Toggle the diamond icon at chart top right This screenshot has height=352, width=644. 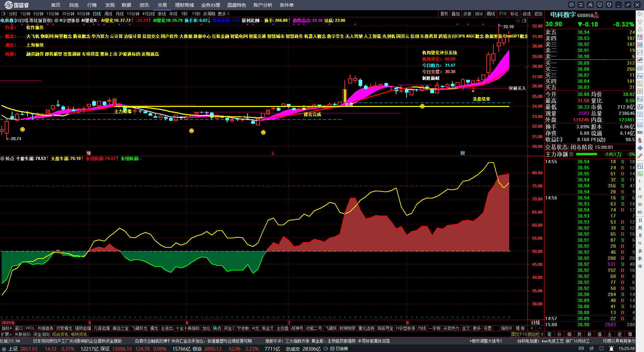coord(518,20)
